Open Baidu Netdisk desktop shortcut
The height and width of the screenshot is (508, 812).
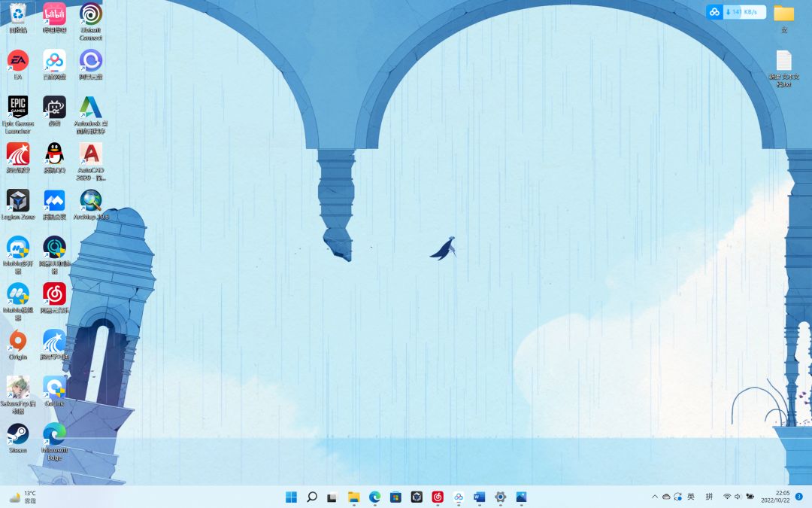54,60
